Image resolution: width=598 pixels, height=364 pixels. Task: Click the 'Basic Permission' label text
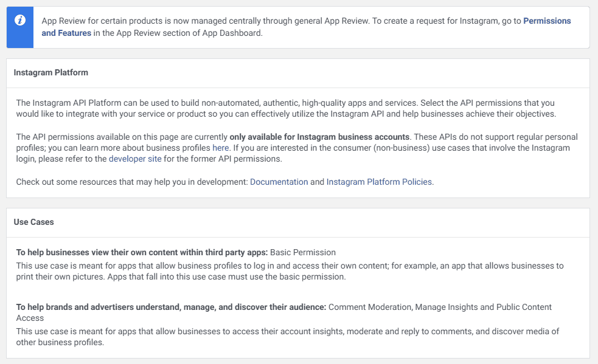tap(303, 252)
